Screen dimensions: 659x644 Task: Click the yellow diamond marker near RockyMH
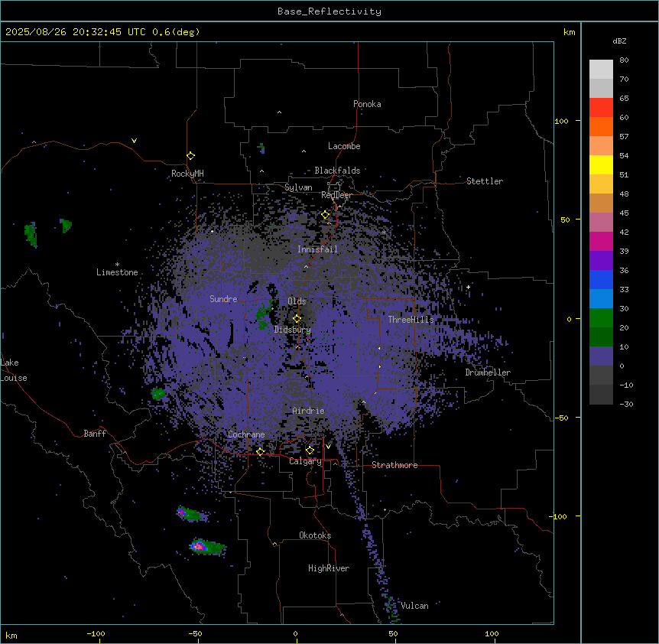(x=190, y=155)
